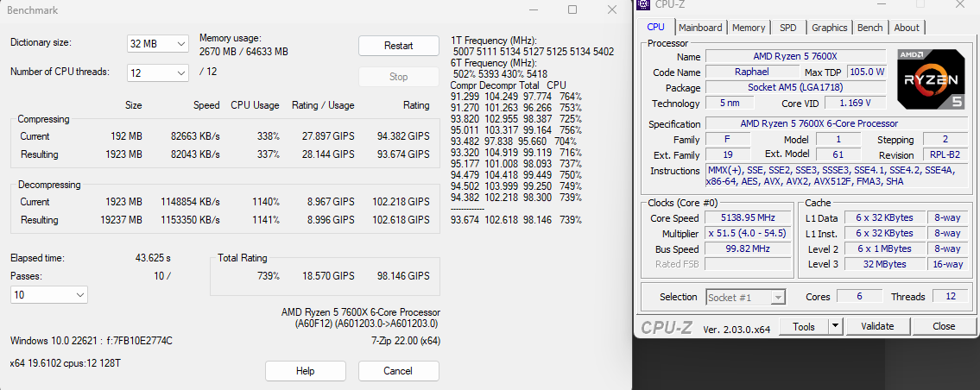The image size is (980, 390).
Task: Click the Memory usage 2670 MB / 64633 MB text
Action: (243, 52)
